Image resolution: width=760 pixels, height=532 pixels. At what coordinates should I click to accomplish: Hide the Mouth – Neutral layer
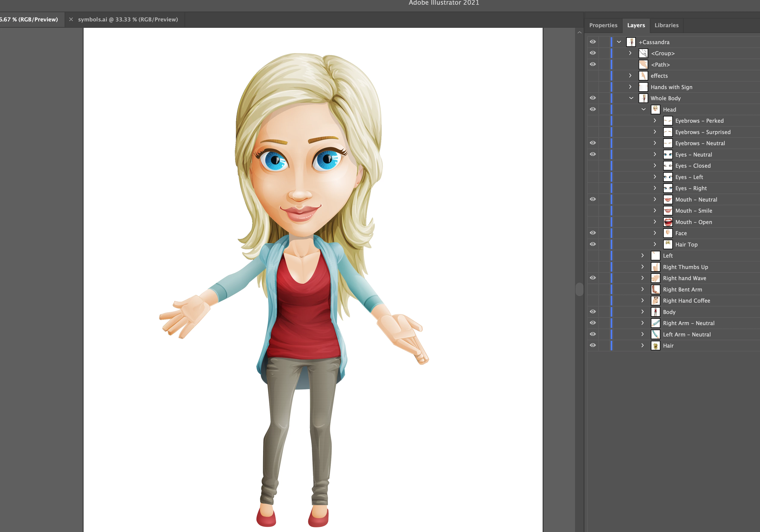pos(593,199)
